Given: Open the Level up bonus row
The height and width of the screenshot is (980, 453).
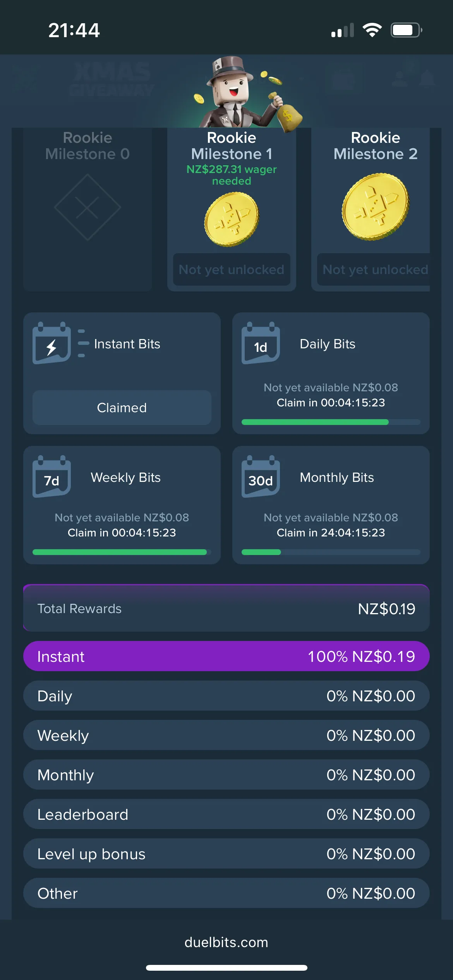Looking at the screenshot, I should 226,854.
